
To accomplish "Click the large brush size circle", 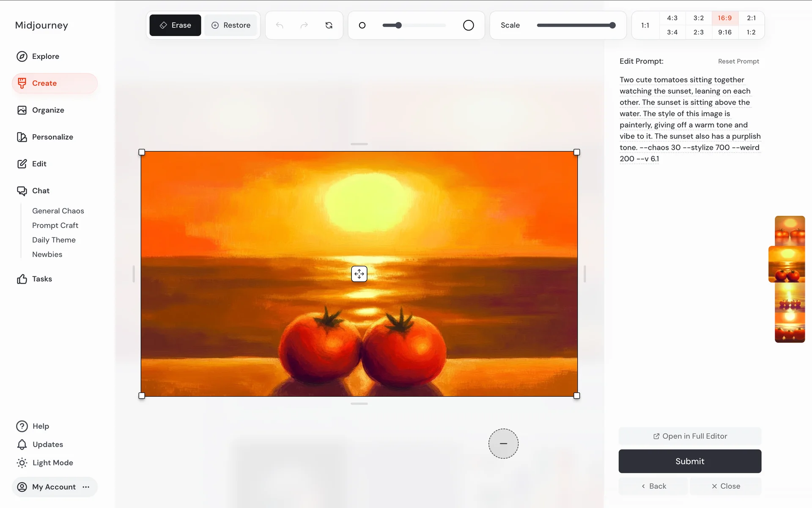I will coord(468,25).
